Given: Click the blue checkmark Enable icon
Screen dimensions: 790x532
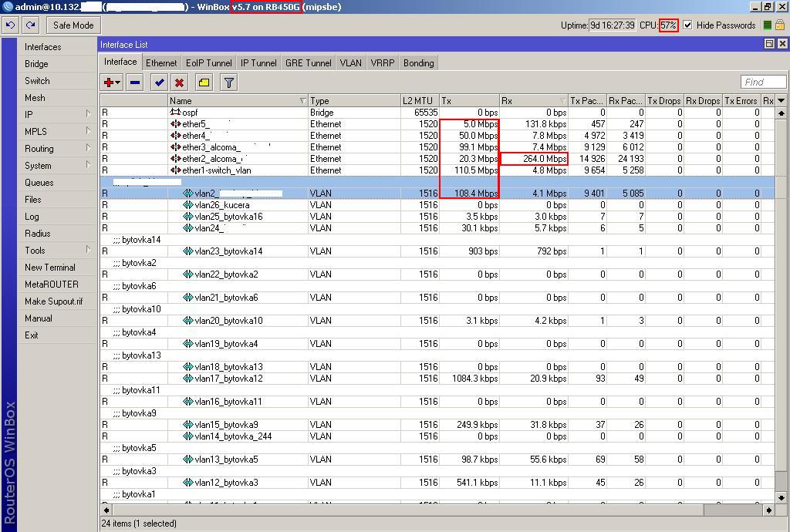Looking at the screenshot, I should tap(160, 82).
